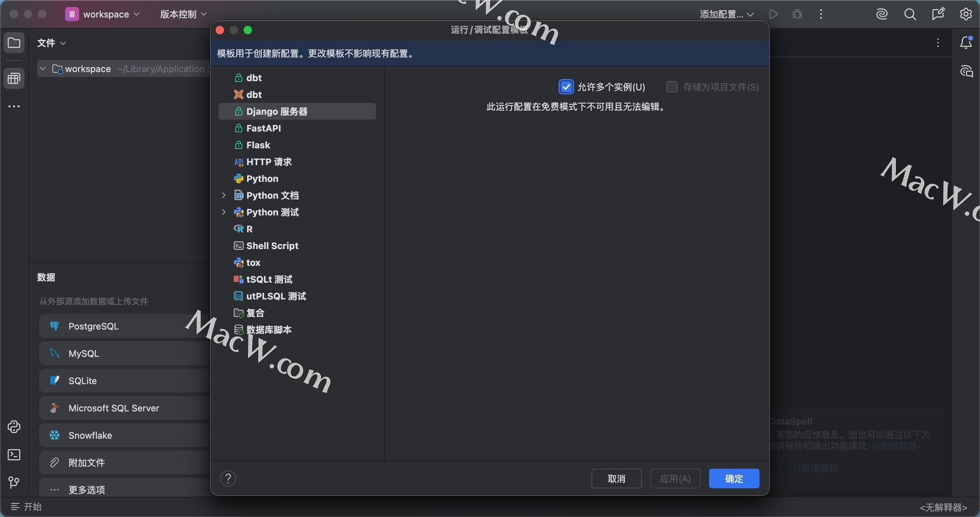The height and width of the screenshot is (517, 980).
Task: Select the FastAPI configuration template
Action: tap(263, 128)
